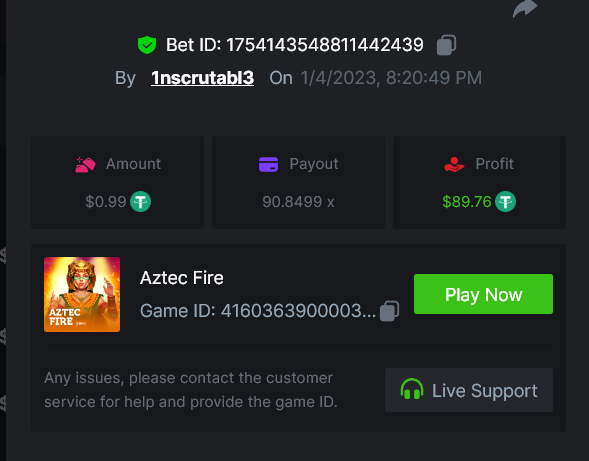The width and height of the screenshot is (589, 461).
Task: Click the 90.8499 x payout value
Action: tap(298, 202)
